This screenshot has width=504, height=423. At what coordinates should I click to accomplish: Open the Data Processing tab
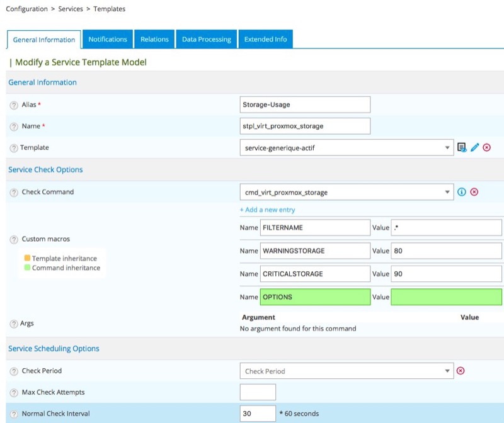207,39
